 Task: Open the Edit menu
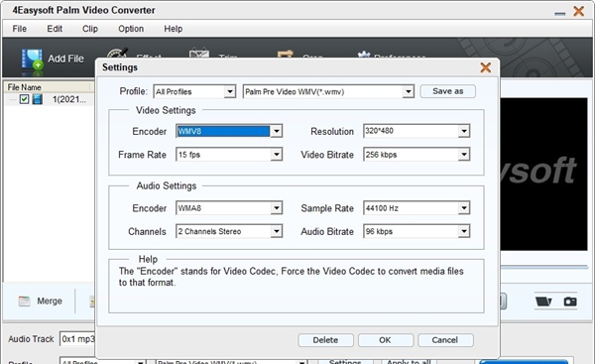pyautogui.click(x=55, y=29)
